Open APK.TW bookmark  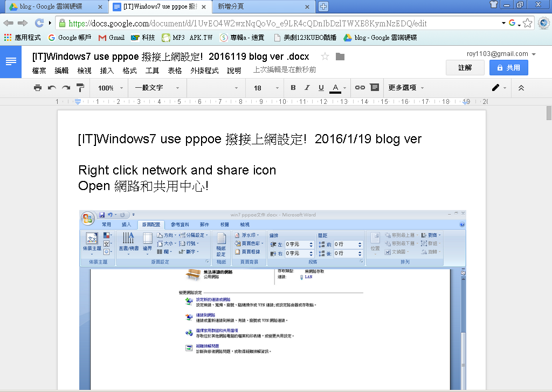click(x=201, y=37)
